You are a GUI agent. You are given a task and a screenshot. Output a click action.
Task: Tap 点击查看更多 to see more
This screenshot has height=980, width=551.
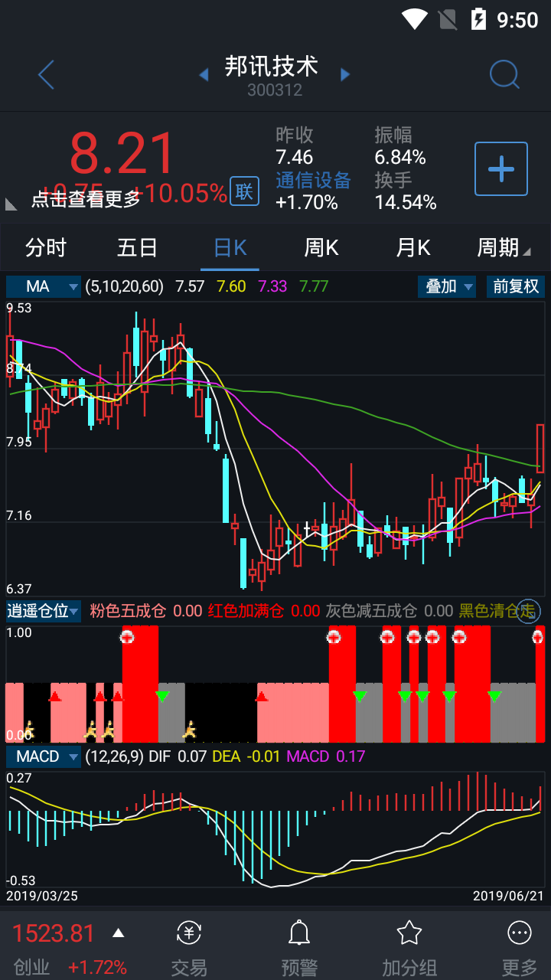point(86,199)
